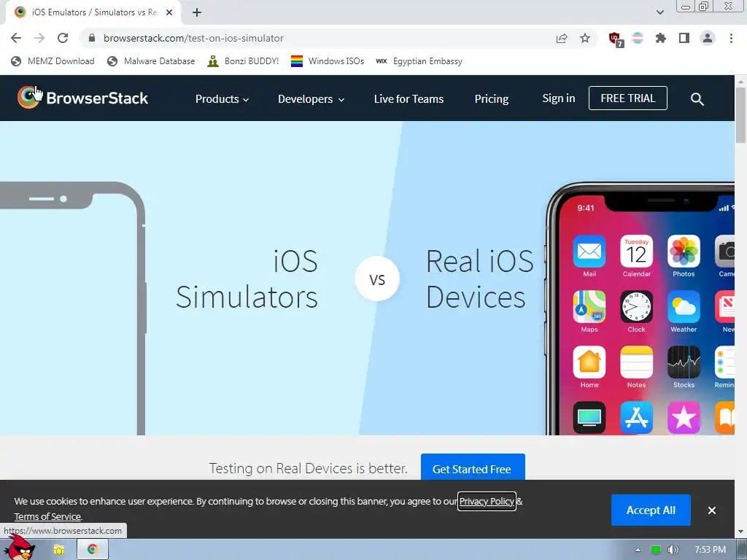Expand the Products dropdown menu

(x=222, y=99)
